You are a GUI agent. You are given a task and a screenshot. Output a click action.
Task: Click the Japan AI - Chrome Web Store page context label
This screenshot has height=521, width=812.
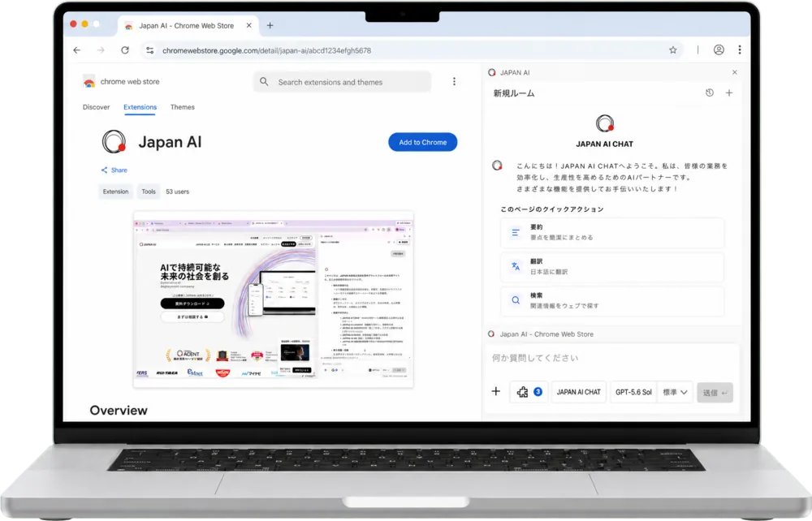[x=546, y=334]
